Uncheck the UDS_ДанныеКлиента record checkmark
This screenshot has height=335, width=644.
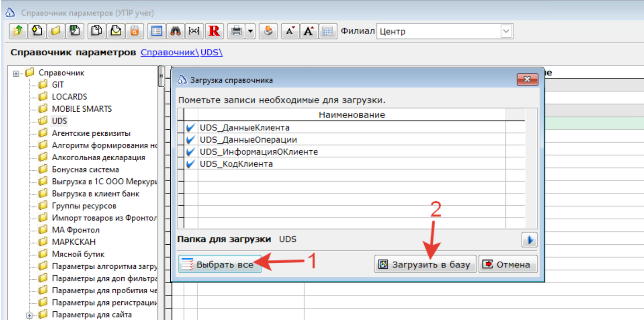point(191,128)
